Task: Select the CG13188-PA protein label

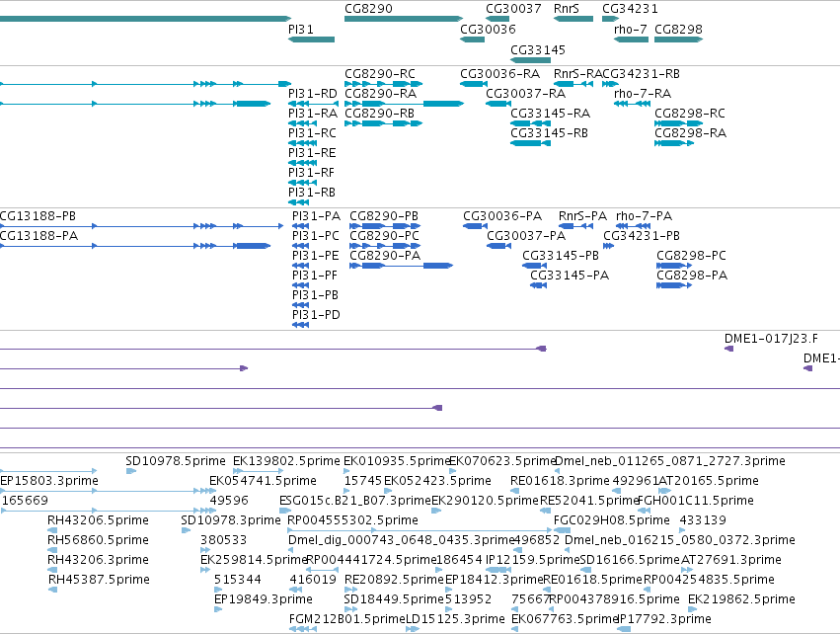Action: coord(38,236)
